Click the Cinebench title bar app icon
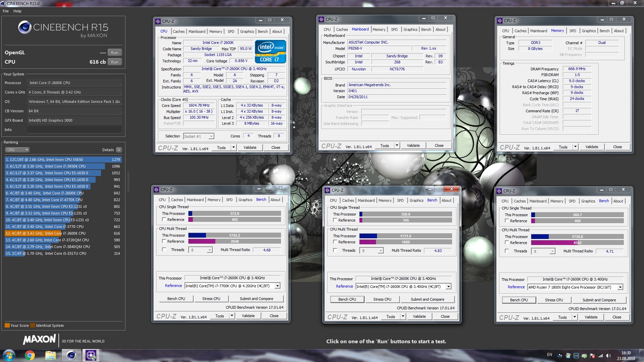 3,3
